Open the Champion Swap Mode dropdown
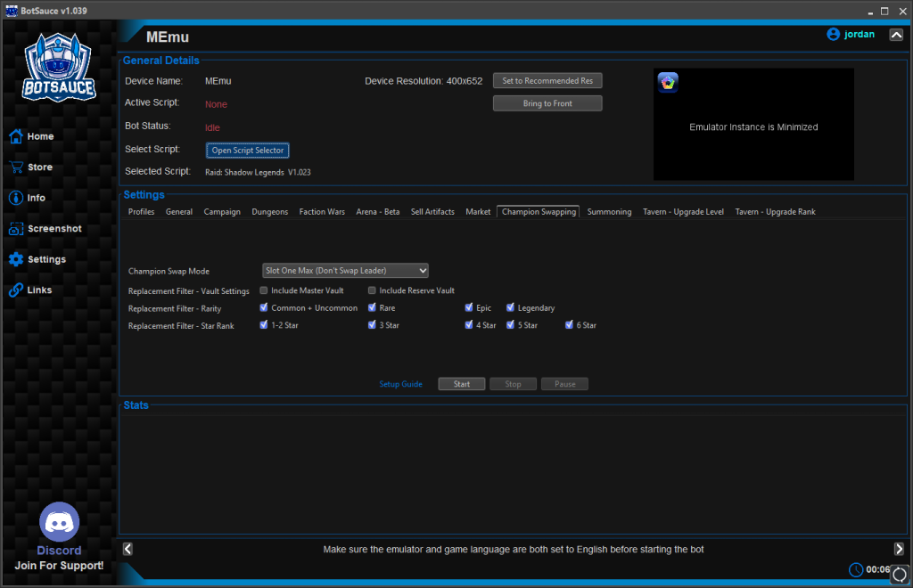This screenshot has width=913, height=588. click(345, 270)
